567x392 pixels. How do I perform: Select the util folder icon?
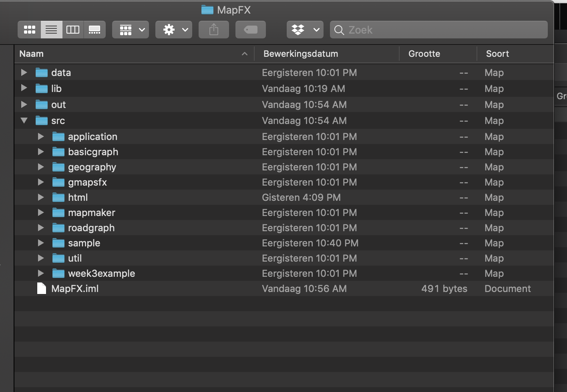pyautogui.click(x=58, y=258)
